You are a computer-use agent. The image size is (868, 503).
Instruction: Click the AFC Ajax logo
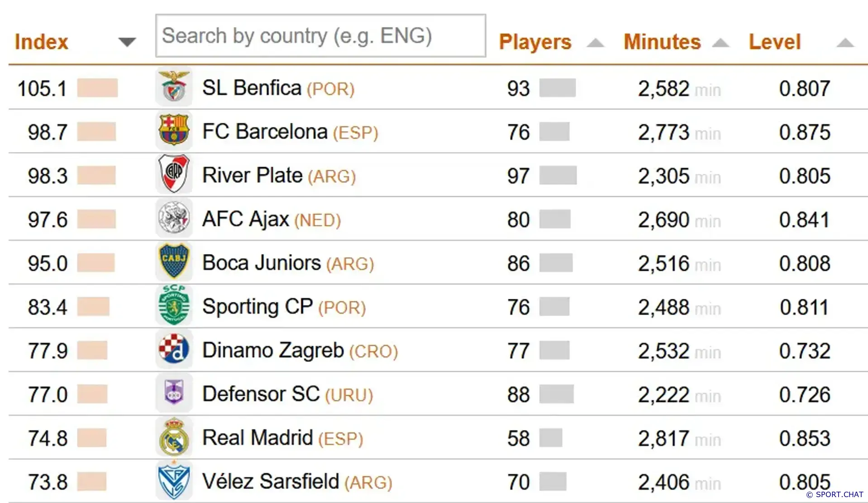[174, 218]
